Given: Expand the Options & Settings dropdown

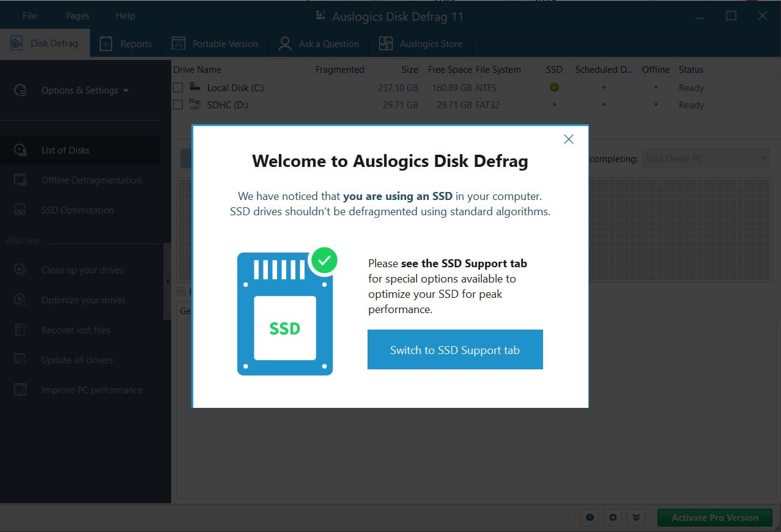Looking at the screenshot, I should tap(84, 91).
